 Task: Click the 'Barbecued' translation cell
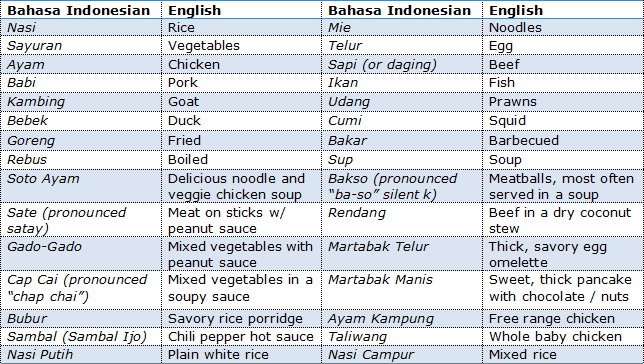(x=563, y=141)
